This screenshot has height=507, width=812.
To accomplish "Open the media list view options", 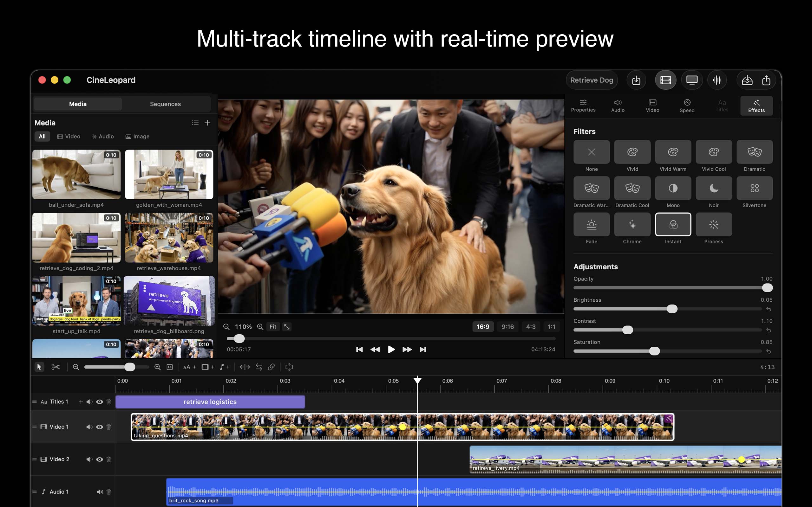I will [195, 123].
